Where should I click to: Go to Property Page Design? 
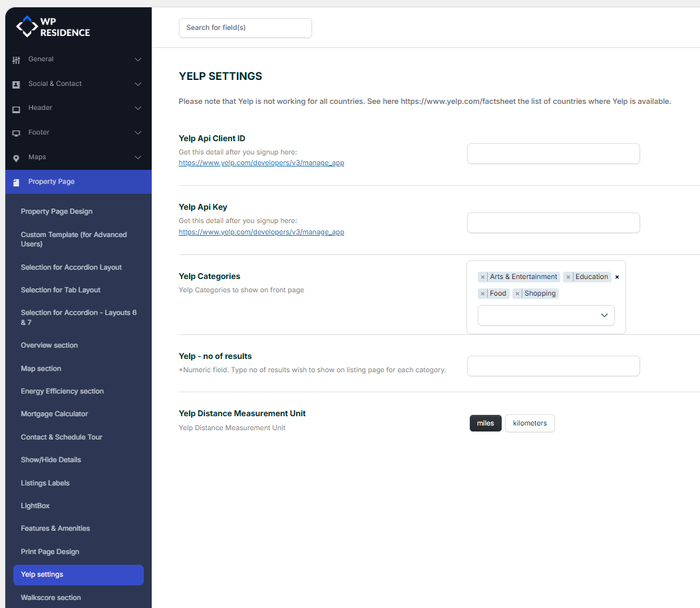coord(57,211)
